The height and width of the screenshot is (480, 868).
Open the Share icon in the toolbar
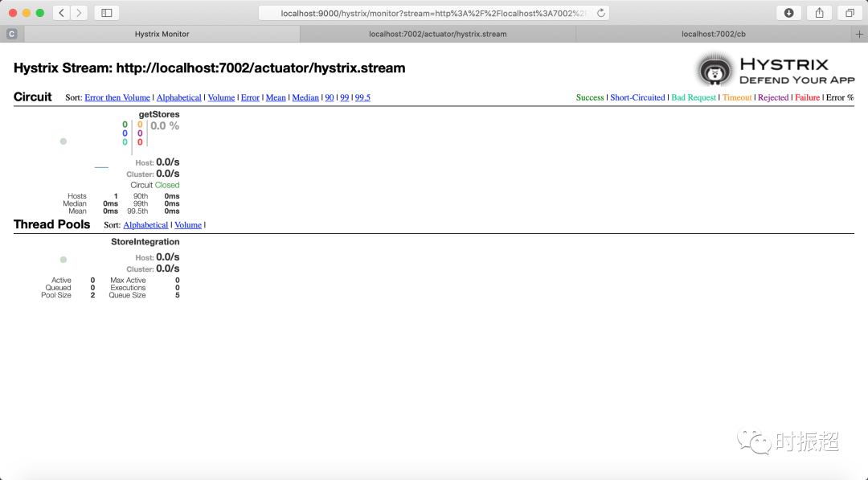pyautogui.click(x=819, y=13)
